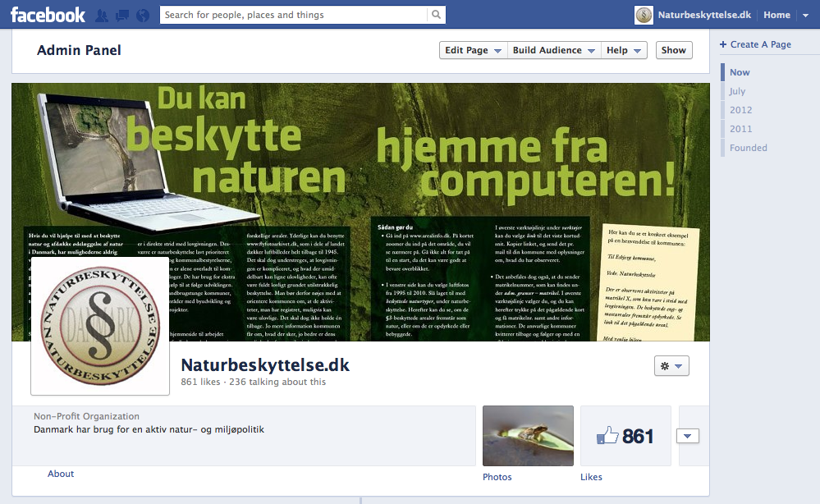The width and height of the screenshot is (820, 504).
Task: Open friend requests icon
Action: [102, 16]
